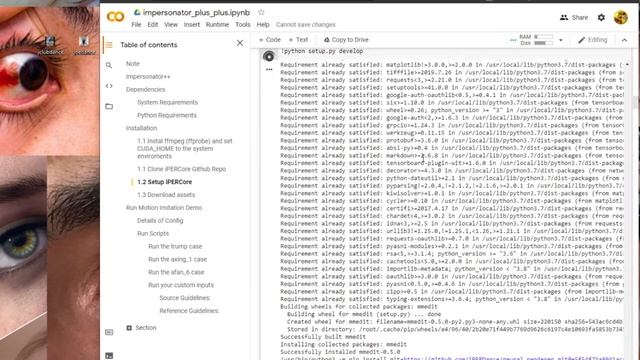The image size is (640, 360).
Task: Click the pencil Editing mode button
Action: click(593, 40)
